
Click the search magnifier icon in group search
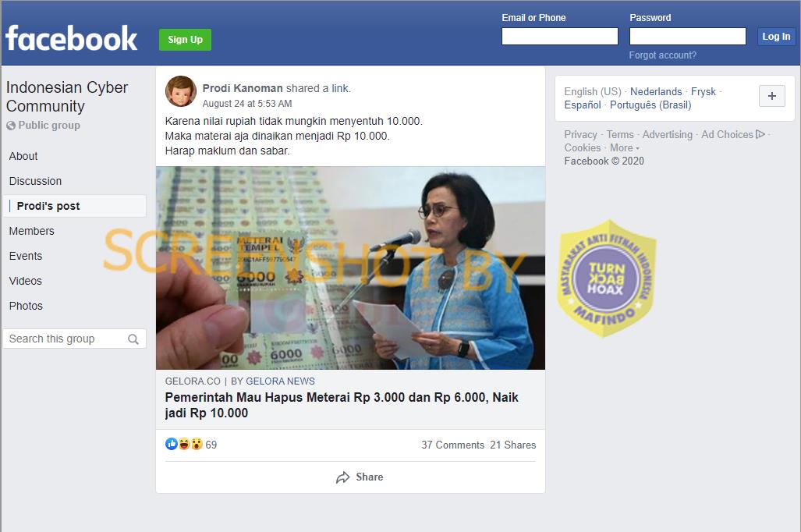pos(133,339)
